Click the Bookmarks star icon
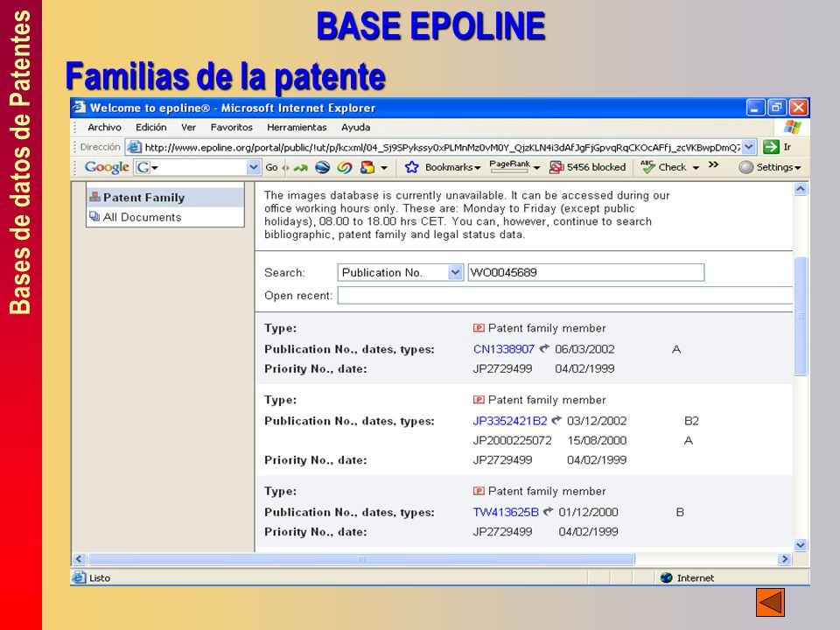This screenshot has height=630, width=840. point(411,167)
